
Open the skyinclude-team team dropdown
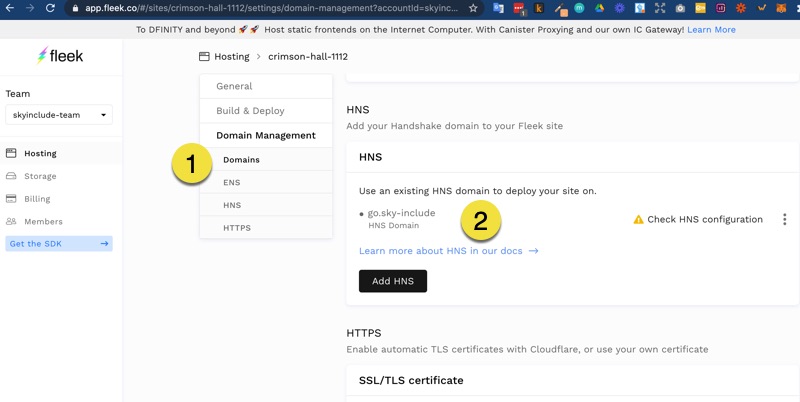coord(59,115)
